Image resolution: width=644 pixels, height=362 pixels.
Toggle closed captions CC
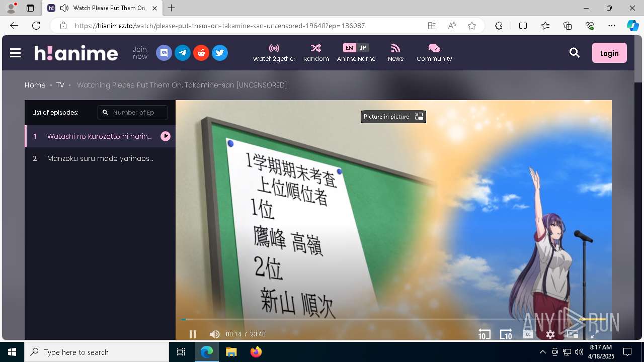[x=528, y=334]
